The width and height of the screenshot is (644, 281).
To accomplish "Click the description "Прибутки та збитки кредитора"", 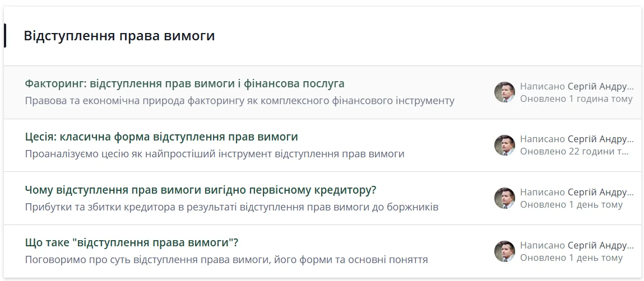I will [231, 207].
